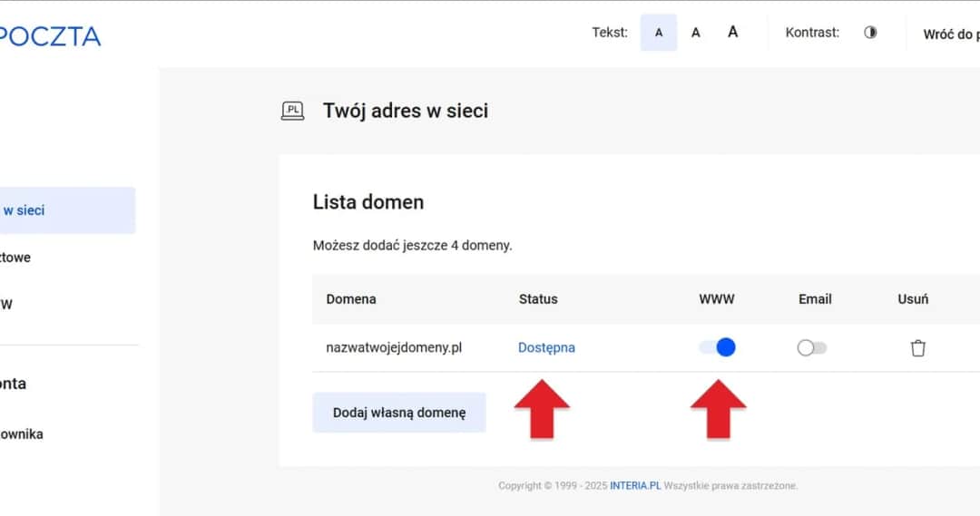Click the WWW column header
The width and height of the screenshot is (980, 516).
tap(717, 299)
